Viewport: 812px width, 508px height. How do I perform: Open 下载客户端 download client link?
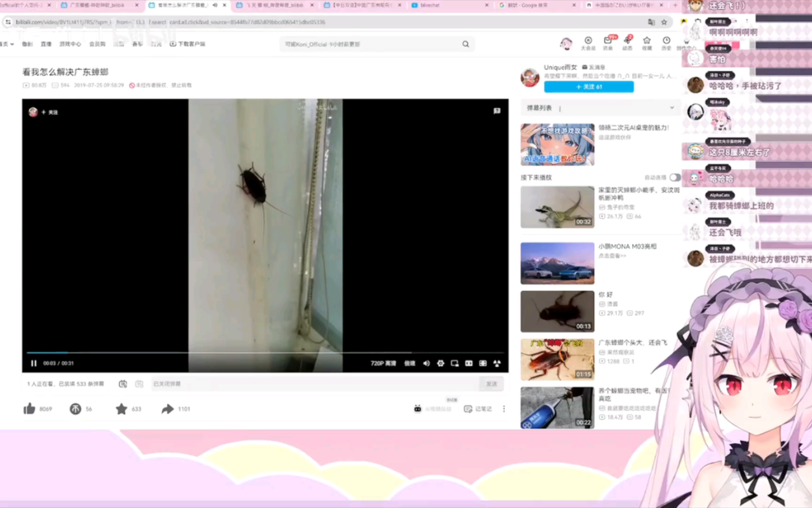pyautogui.click(x=187, y=44)
